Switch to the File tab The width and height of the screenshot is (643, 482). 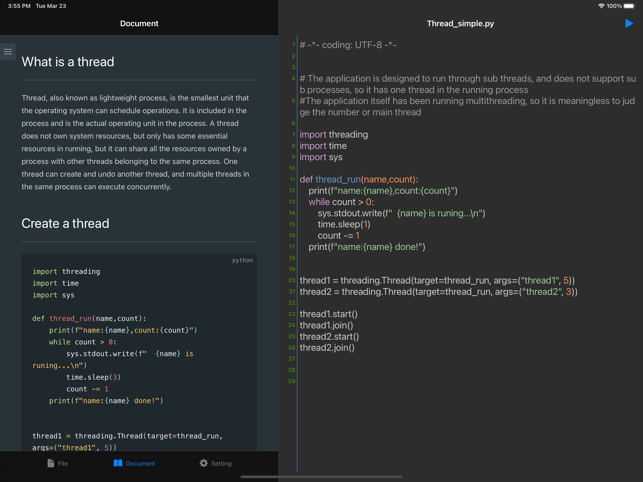pyautogui.click(x=57, y=463)
